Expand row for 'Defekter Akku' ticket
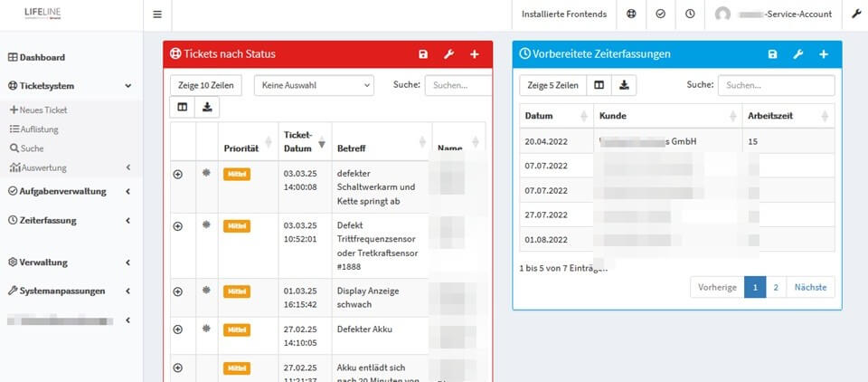 178,329
